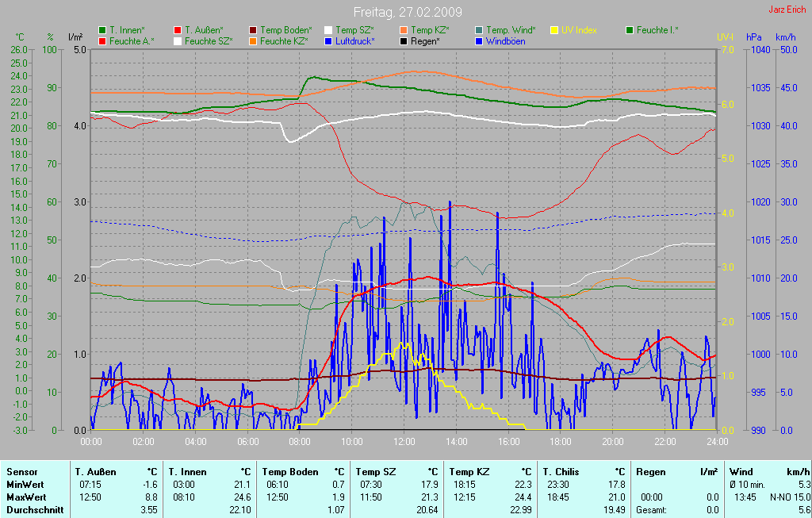Click the Jarz Erich author text
Viewport: 812px width, 518px height.
788,10
